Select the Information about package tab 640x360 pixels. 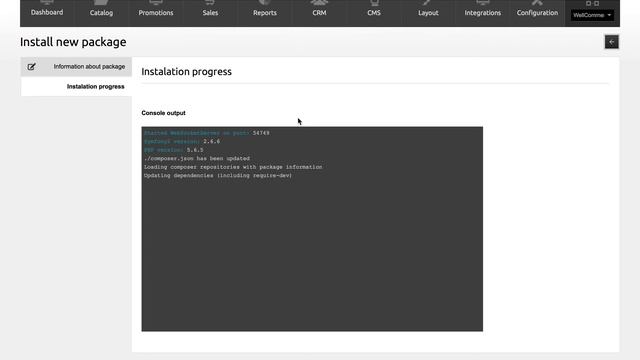(x=76, y=67)
